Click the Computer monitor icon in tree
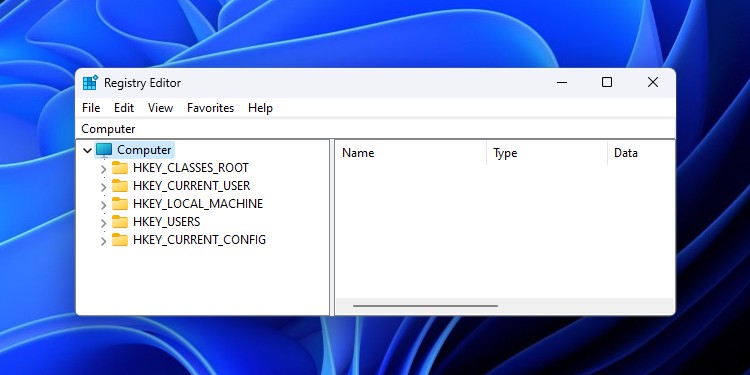Screen dimensions: 750x375 [x=104, y=150]
